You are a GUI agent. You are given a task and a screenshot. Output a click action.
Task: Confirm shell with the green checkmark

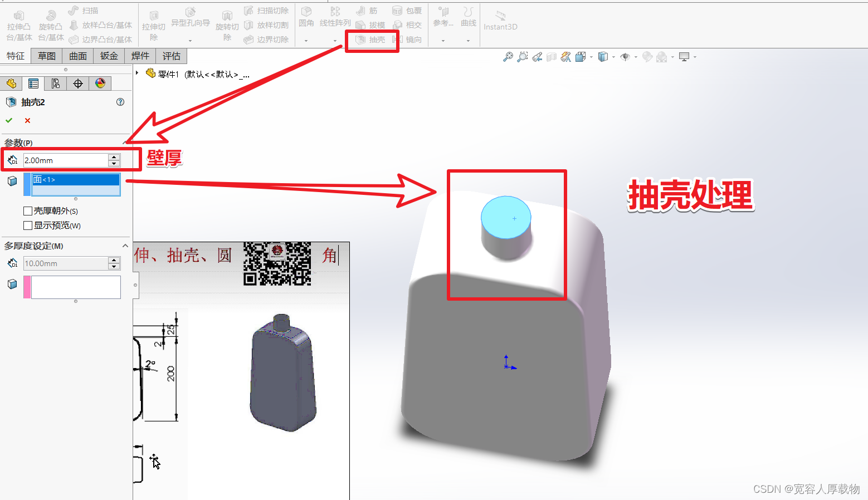tap(9, 120)
